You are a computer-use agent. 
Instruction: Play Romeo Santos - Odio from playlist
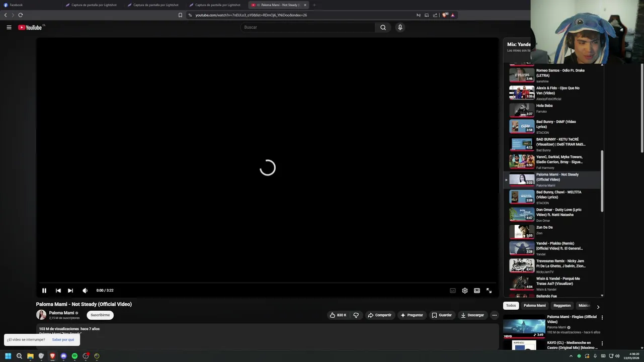(552, 75)
